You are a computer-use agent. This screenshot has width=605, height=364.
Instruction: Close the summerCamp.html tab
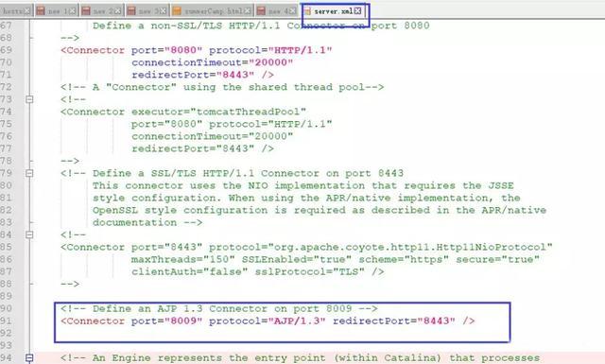[x=248, y=11]
